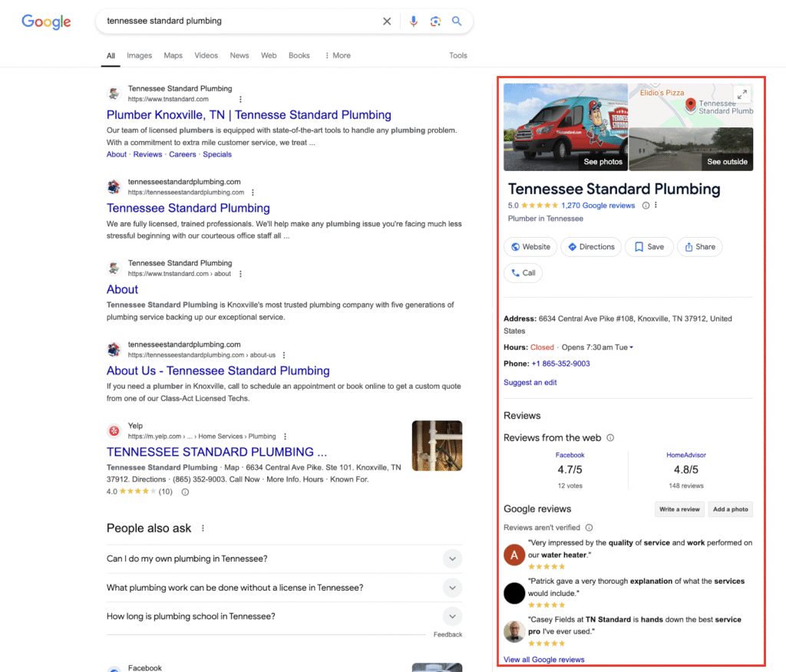Switch to the Images search tab
Viewport: 786px width, 672px height.
[x=139, y=55]
